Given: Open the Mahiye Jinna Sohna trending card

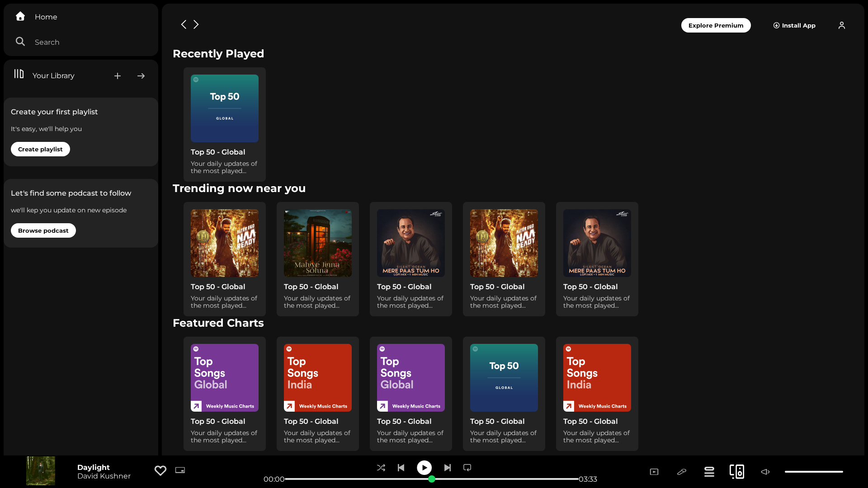Looking at the screenshot, I should click(318, 259).
